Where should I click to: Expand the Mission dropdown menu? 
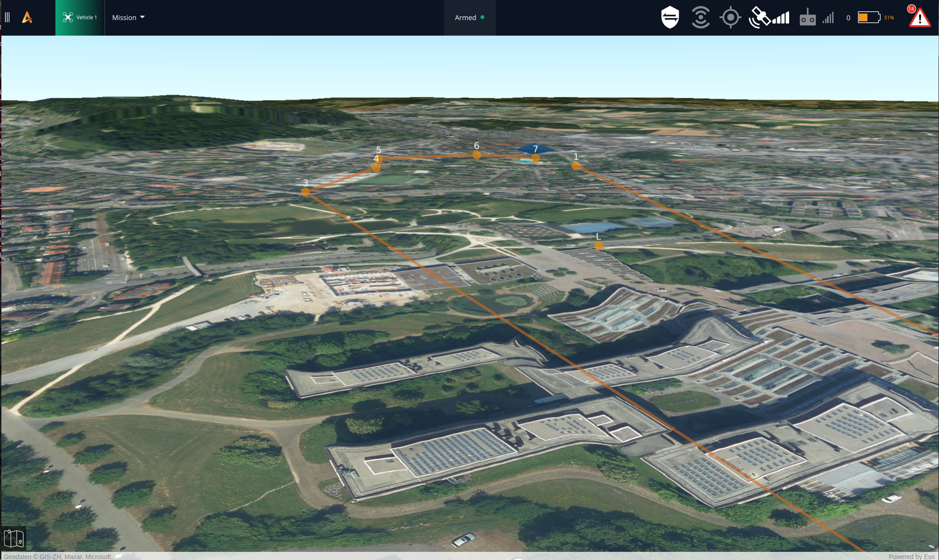pyautogui.click(x=124, y=18)
